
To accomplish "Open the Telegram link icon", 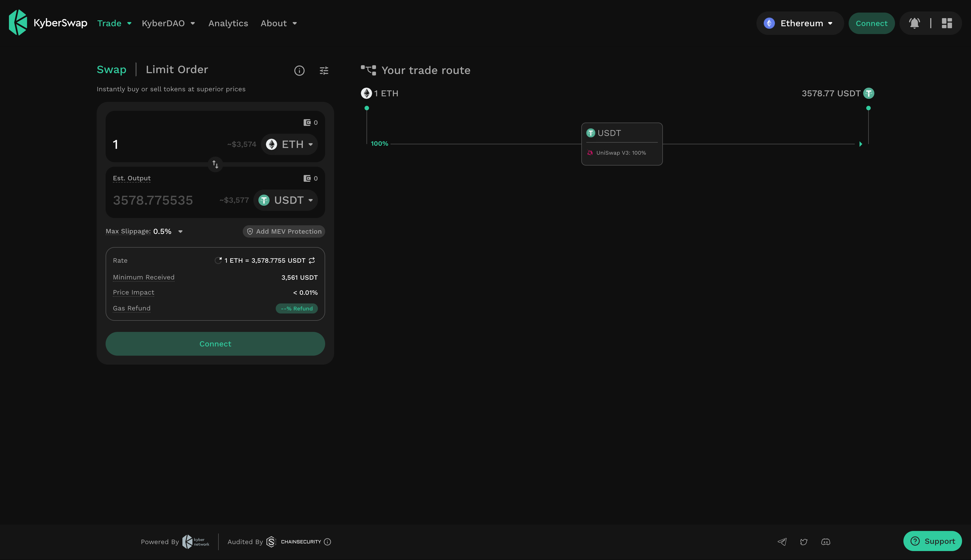I will point(782,542).
